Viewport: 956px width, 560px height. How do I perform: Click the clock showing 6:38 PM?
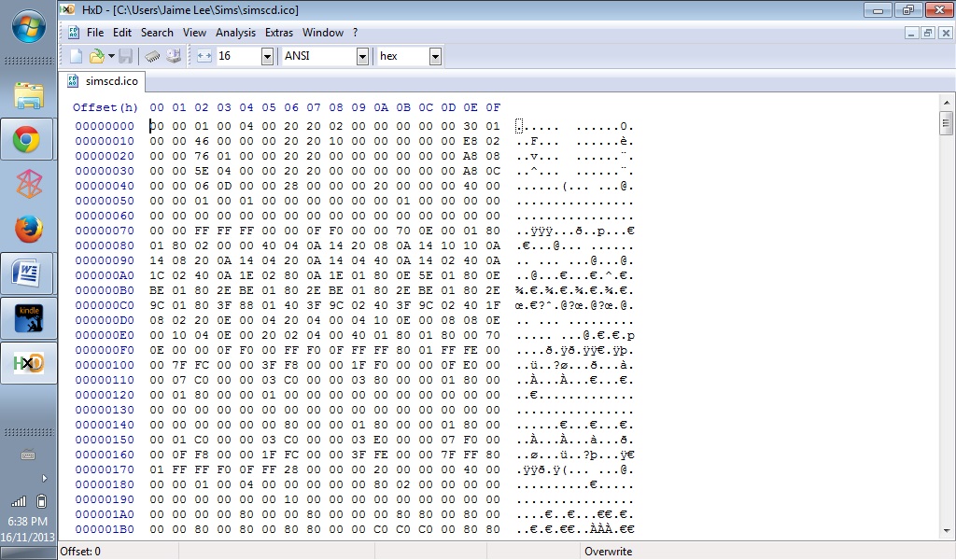27,522
